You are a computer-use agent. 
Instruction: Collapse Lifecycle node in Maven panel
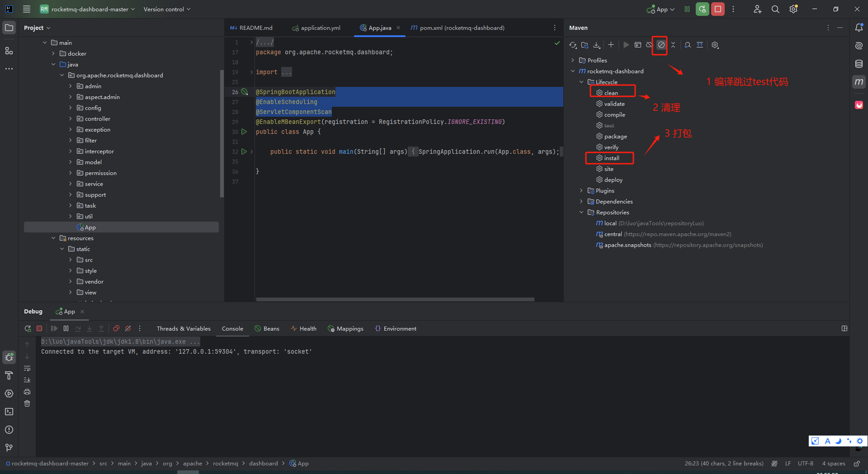point(581,82)
